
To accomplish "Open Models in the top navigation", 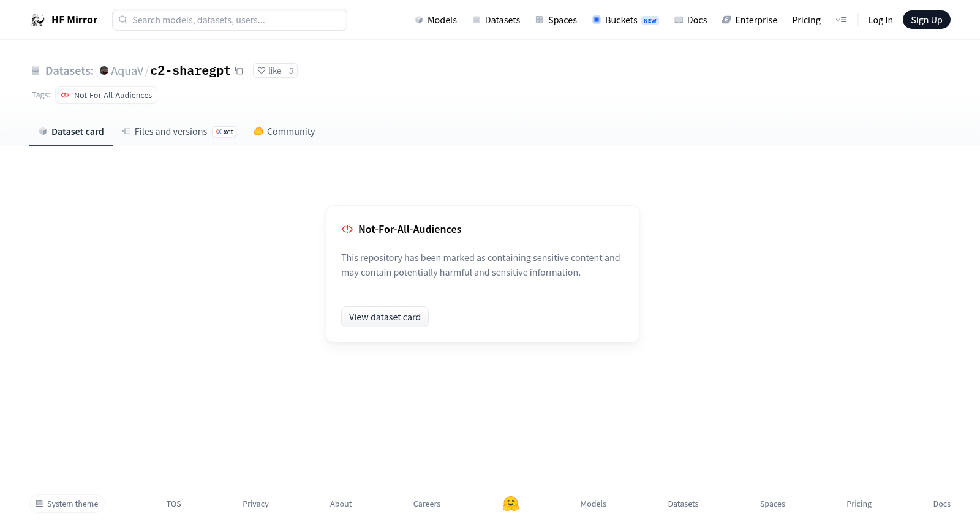I will tap(435, 20).
